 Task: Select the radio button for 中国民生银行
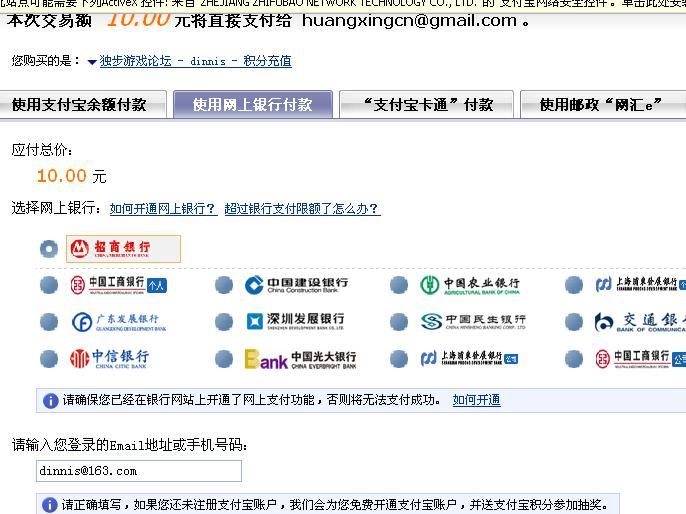click(399, 322)
